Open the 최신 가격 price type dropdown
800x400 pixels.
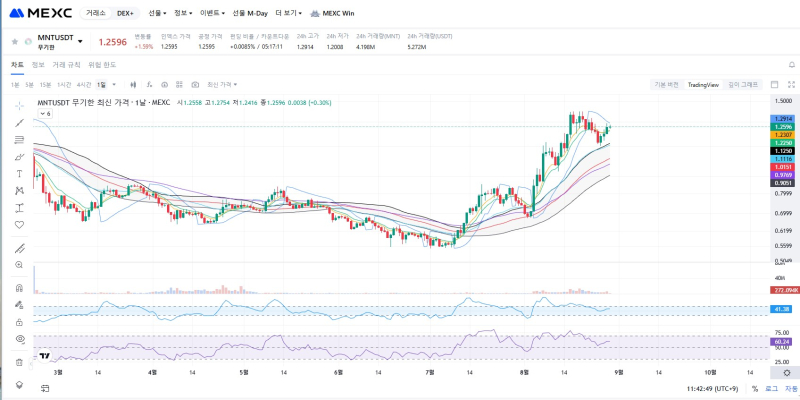coord(222,85)
